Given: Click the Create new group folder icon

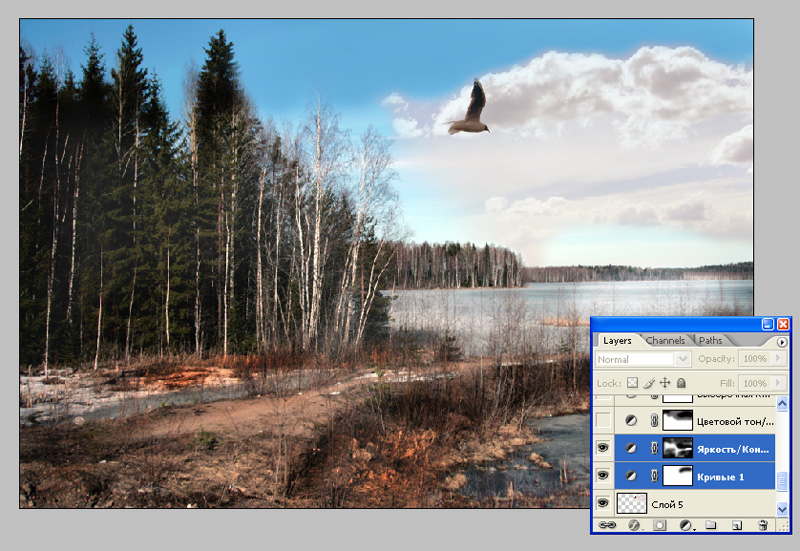Looking at the screenshot, I should coord(711,525).
